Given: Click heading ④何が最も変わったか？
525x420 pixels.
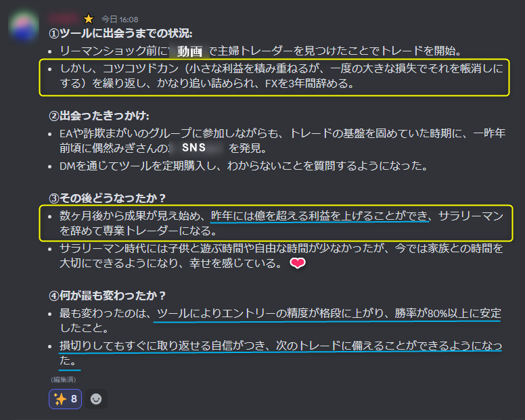Looking at the screenshot, I should pos(107,296).
